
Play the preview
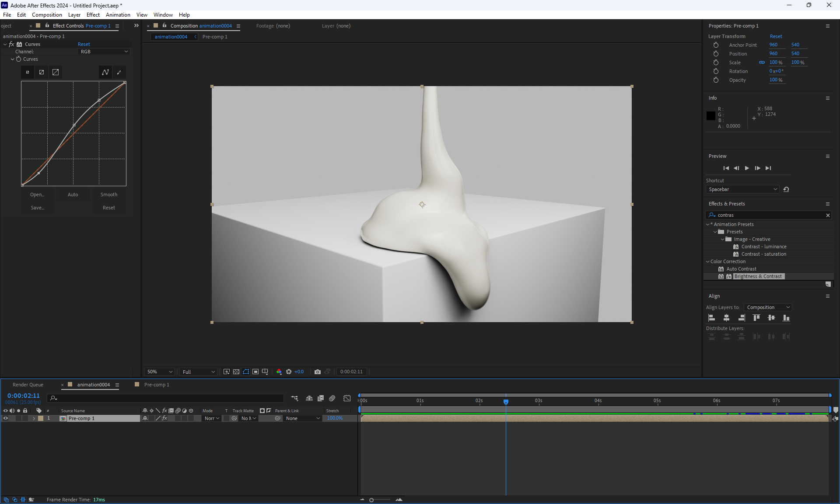tap(747, 168)
